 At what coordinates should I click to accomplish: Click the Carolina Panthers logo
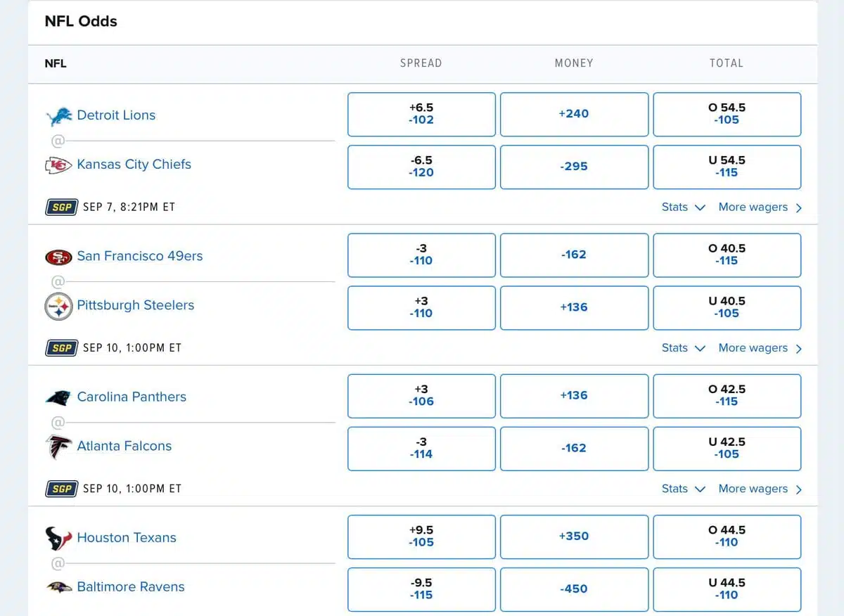[59, 397]
